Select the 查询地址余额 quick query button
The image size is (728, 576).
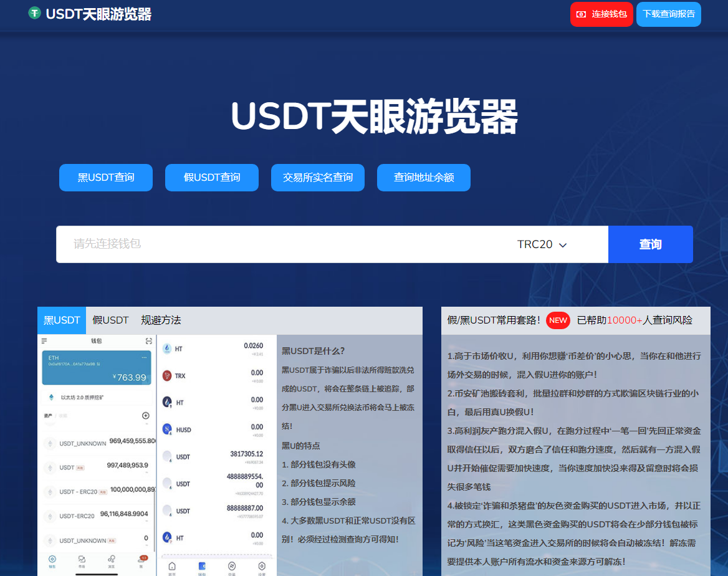pyautogui.click(x=423, y=177)
